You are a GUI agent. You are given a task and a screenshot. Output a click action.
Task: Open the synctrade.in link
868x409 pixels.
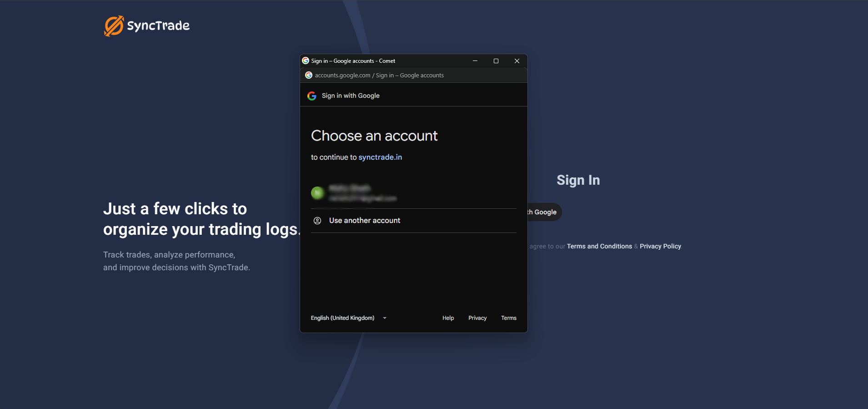[380, 157]
